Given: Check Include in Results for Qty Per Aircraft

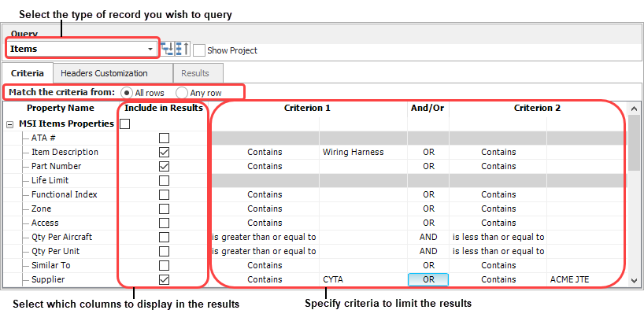Looking at the screenshot, I should click(164, 238).
